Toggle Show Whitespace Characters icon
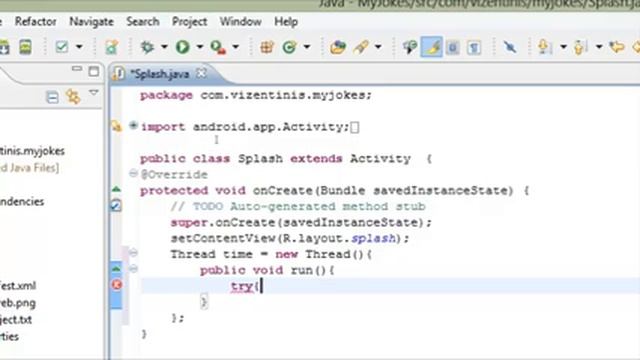This screenshot has width=640, height=360. pos(474,48)
